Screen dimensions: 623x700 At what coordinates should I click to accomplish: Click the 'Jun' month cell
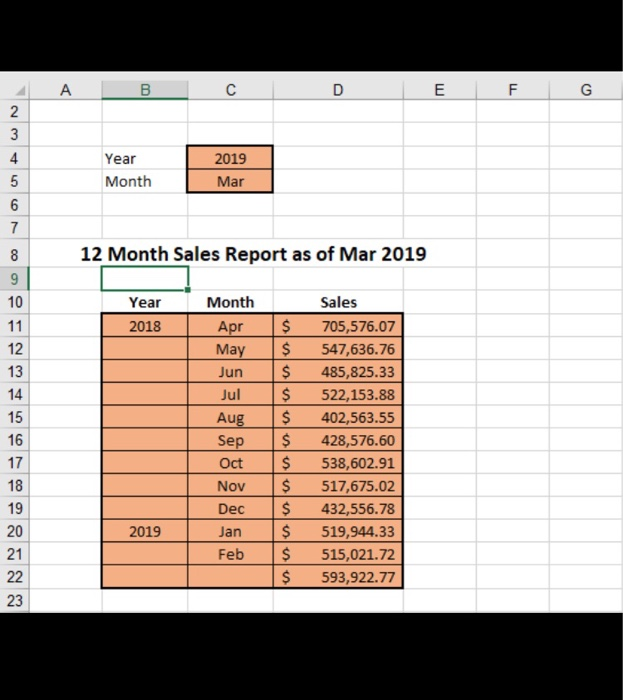pos(230,371)
